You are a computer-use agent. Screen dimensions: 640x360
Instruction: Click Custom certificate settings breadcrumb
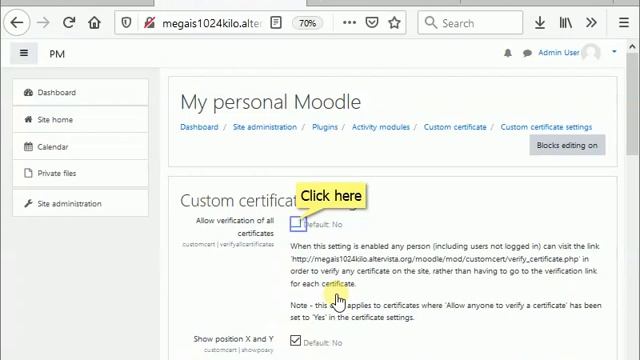[x=546, y=127]
